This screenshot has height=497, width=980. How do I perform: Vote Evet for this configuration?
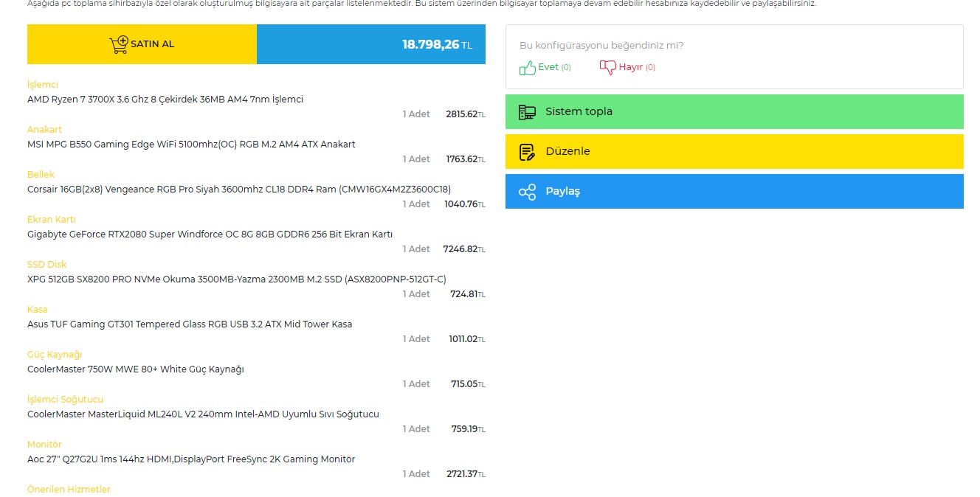click(545, 67)
